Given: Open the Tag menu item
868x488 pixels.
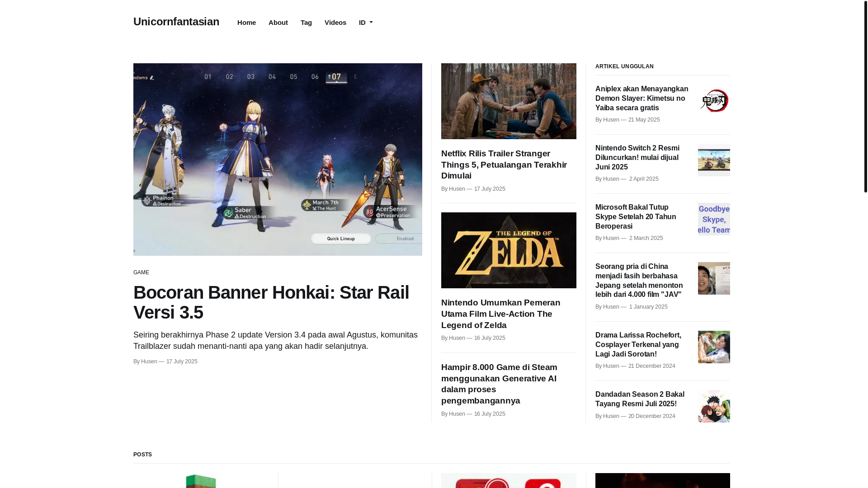Looking at the screenshot, I should [x=306, y=23].
